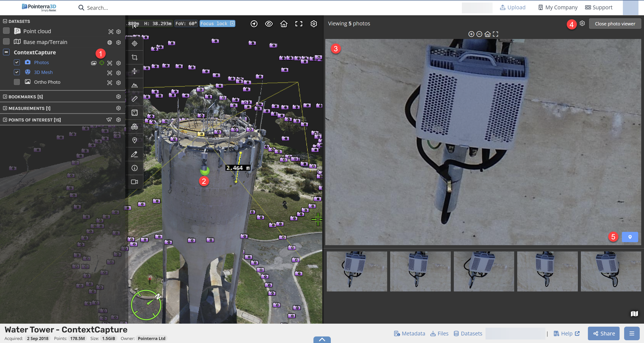The height and width of the screenshot is (343, 644).
Task: Open the video camera flythrough tool
Action: tap(135, 182)
